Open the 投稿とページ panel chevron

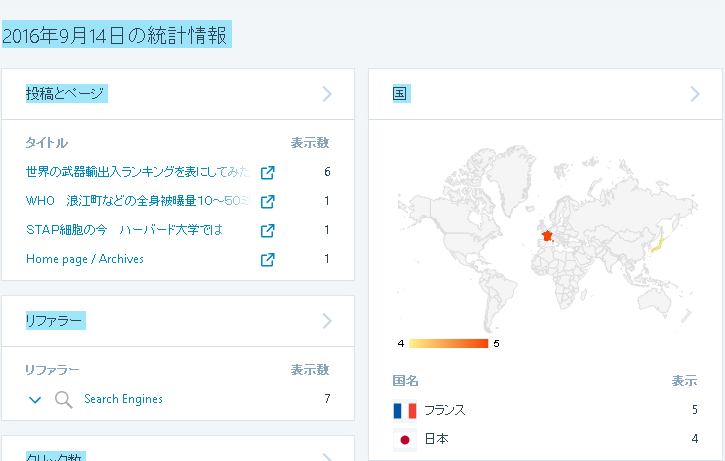327,94
